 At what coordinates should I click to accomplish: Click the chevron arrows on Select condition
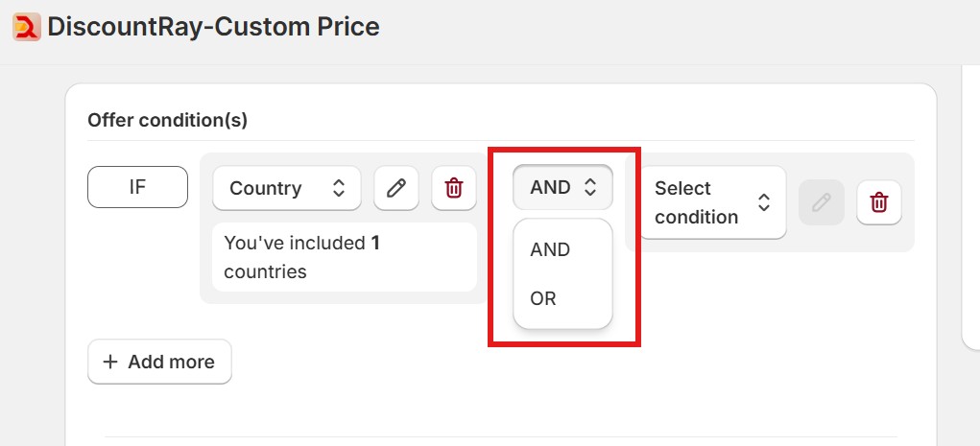pyautogui.click(x=764, y=202)
